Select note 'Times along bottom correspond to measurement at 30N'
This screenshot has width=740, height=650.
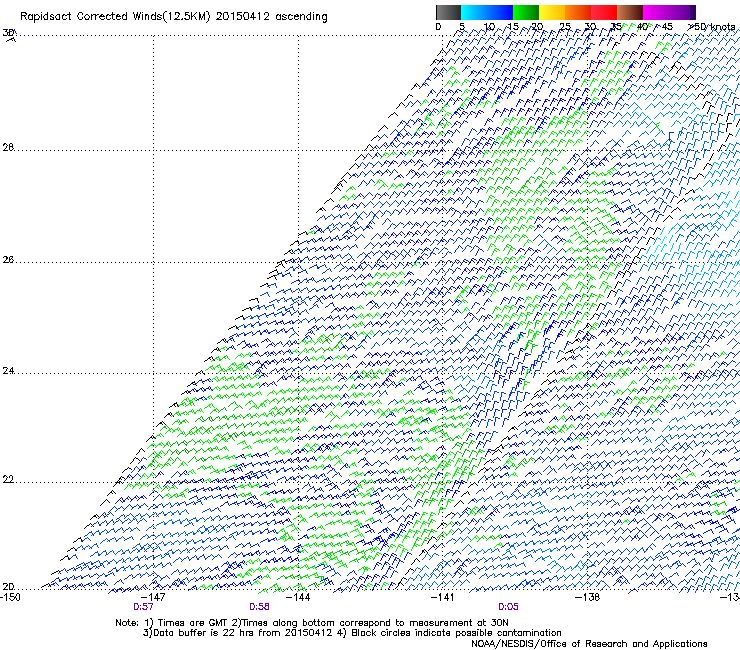pos(375,623)
